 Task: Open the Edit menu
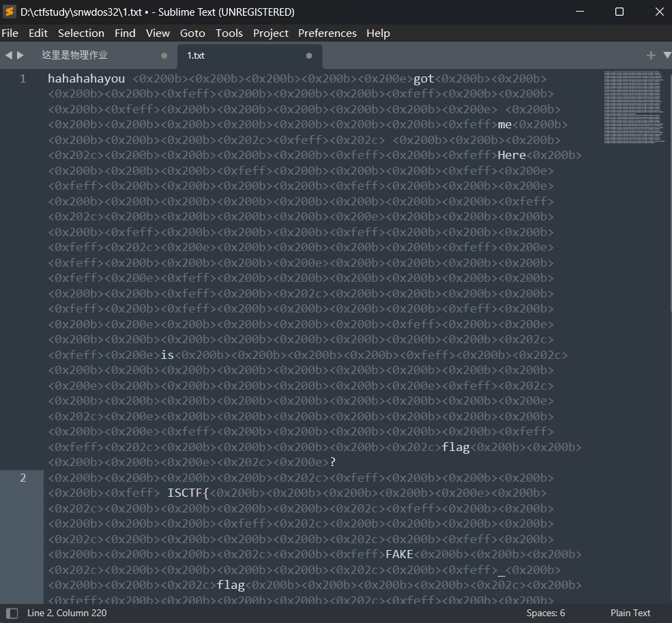coord(38,33)
